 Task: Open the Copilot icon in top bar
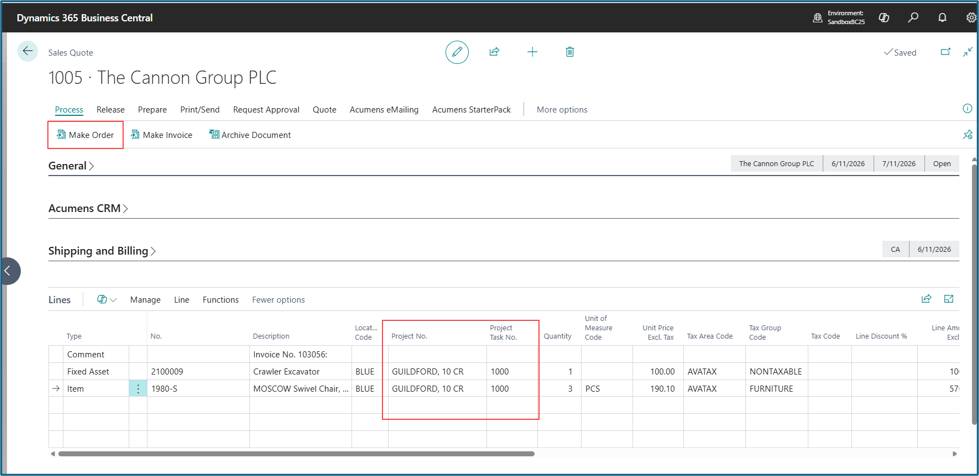[x=883, y=18]
